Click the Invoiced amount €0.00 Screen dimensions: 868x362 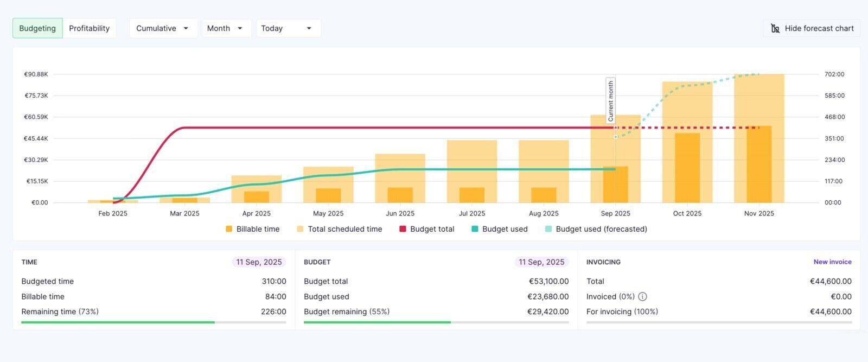[841, 296]
